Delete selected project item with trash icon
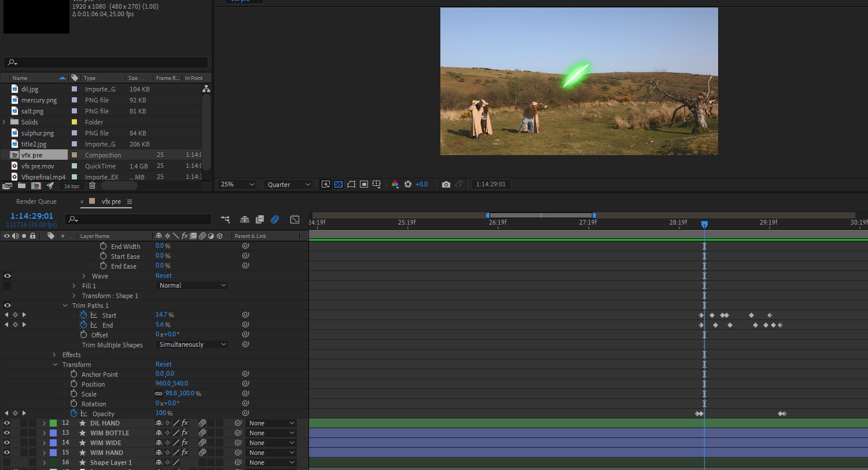Image resolution: width=868 pixels, height=470 pixels. pos(92,186)
